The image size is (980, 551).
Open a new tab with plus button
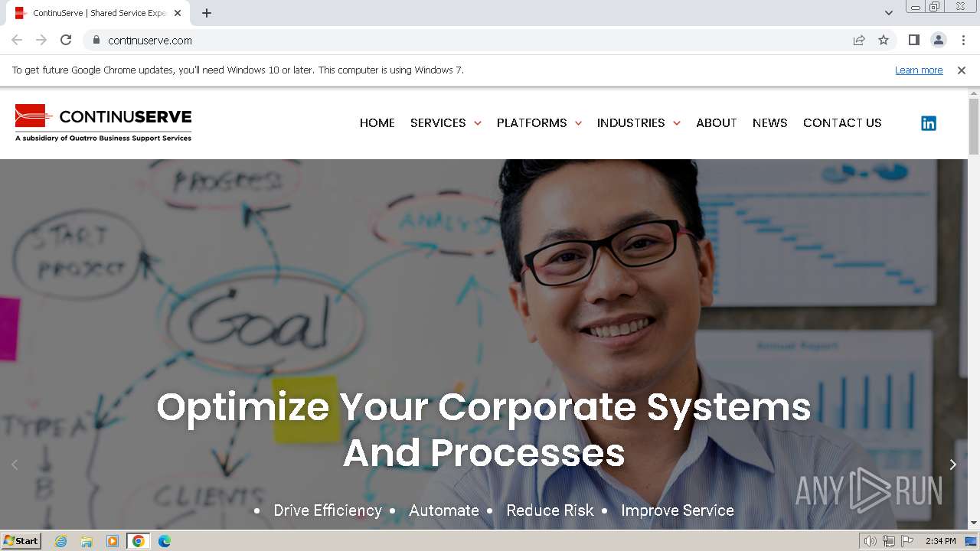pyautogui.click(x=207, y=13)
